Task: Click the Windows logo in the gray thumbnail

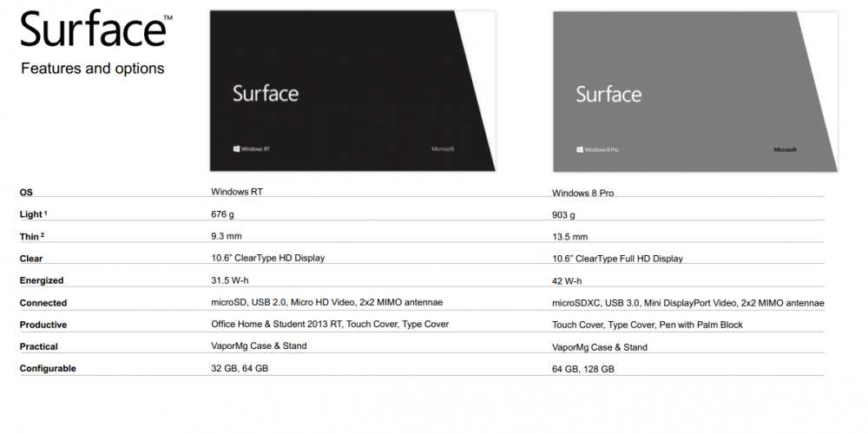Action: click(x=580, y=149)
